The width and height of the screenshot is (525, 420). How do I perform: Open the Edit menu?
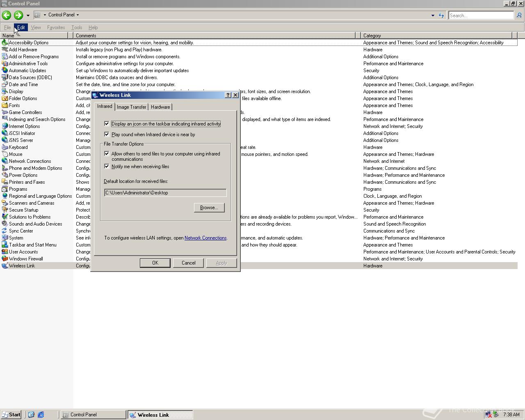point(21,27)
